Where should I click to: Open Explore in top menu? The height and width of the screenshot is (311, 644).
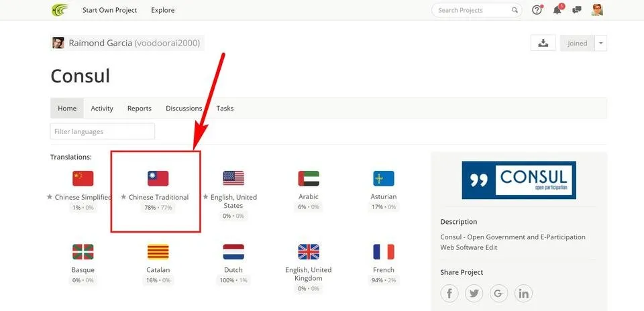(162, 10)
